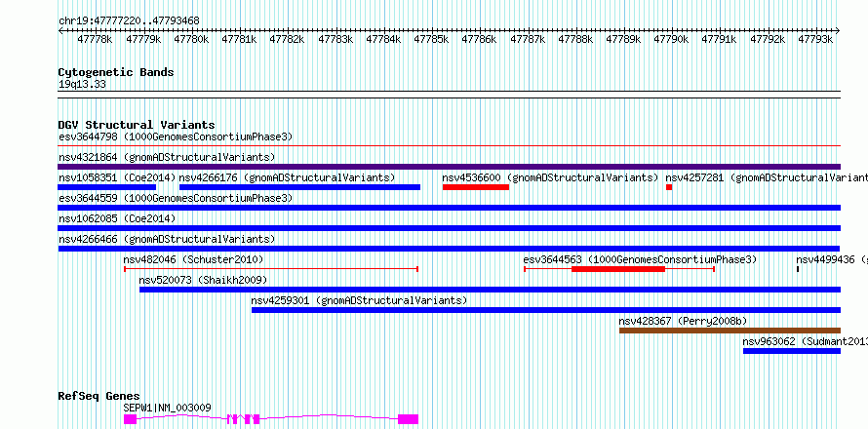The width and height of the screenshot is (868, 429).
Task: Open the nsv1062085 (Coe2014) label
Action: tap(117, 218)
